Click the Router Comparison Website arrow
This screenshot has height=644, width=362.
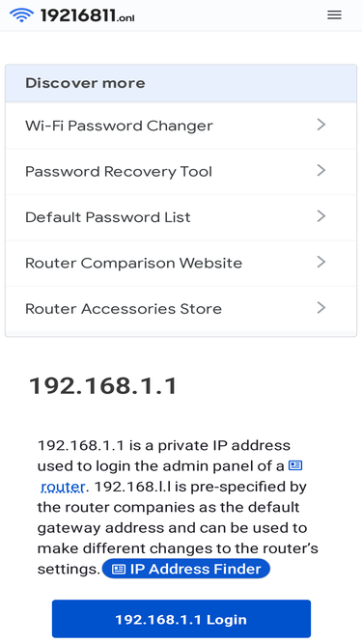click(x=321, y=262)
